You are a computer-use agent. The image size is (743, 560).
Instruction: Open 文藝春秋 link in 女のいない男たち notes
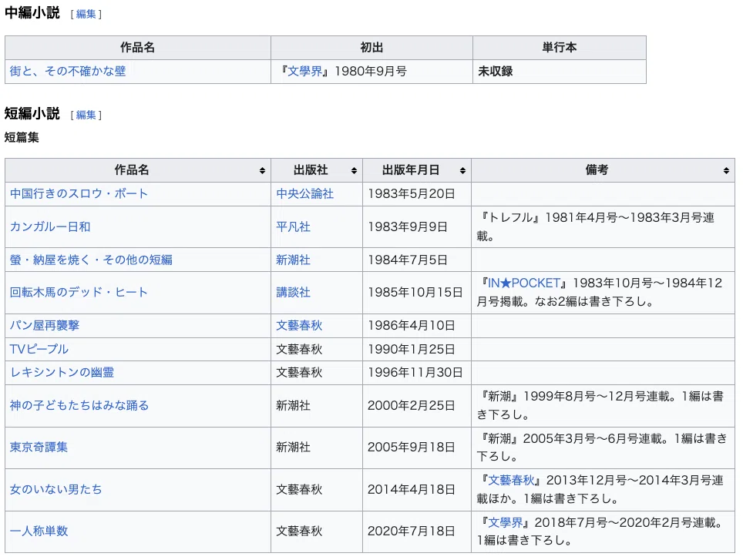[511, 481]
